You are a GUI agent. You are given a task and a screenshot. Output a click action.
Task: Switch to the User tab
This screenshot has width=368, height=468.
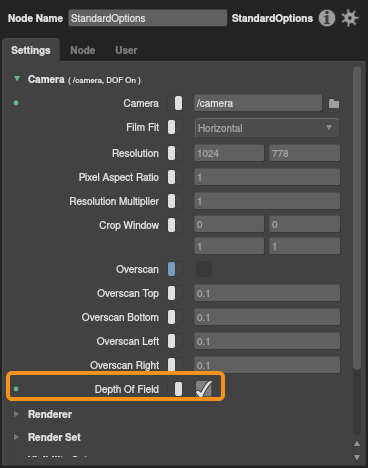pyautogui.click(x=126, y=50)
